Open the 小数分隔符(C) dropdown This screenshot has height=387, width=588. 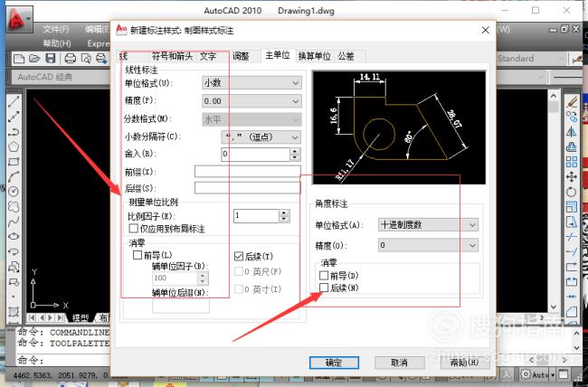pos(261,137)
